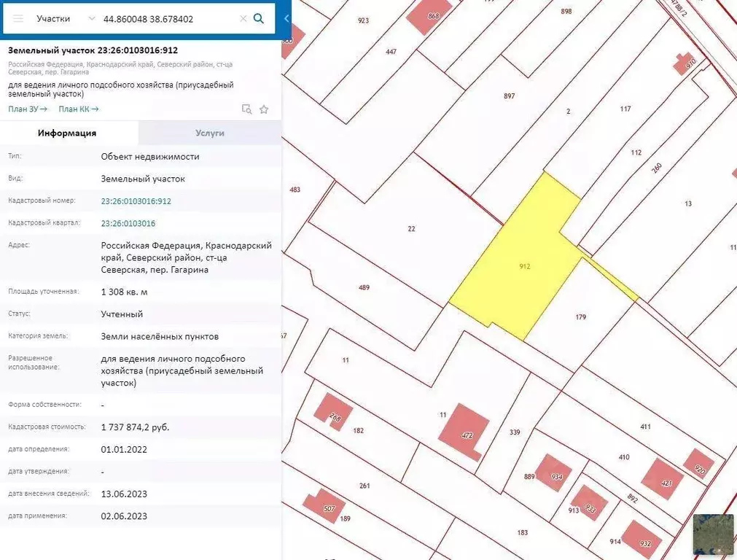
Task: Open the План КК link
Action: (79, 109)
